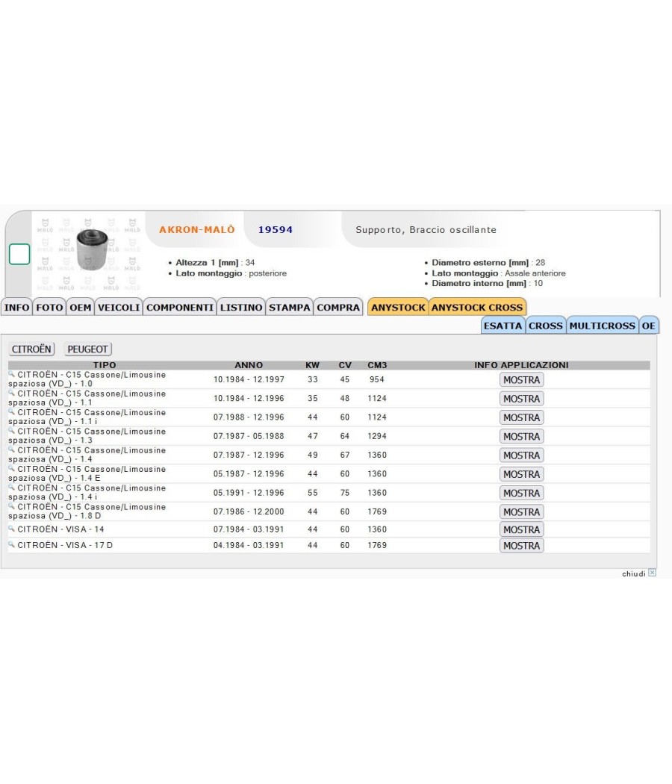Click 'Diametro esterno [mm] : 28' attribute
The image size is (672, 784).
488,262
